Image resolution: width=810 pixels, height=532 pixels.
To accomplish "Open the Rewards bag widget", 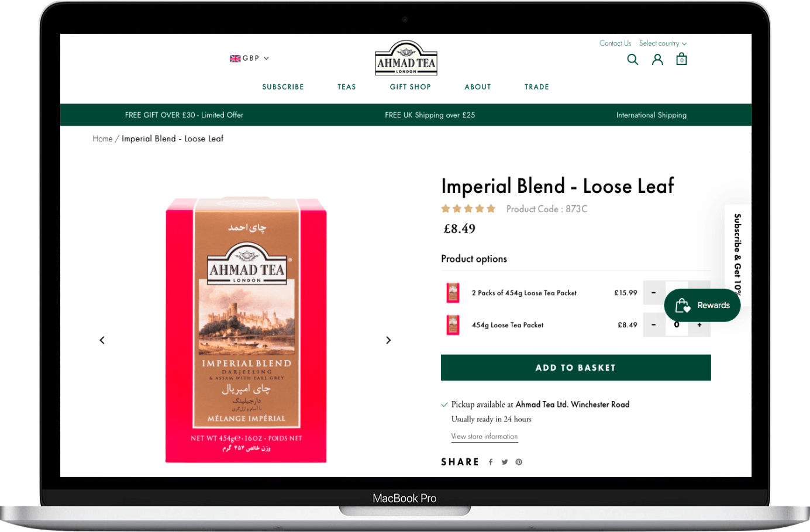I will tap(702, 305).
